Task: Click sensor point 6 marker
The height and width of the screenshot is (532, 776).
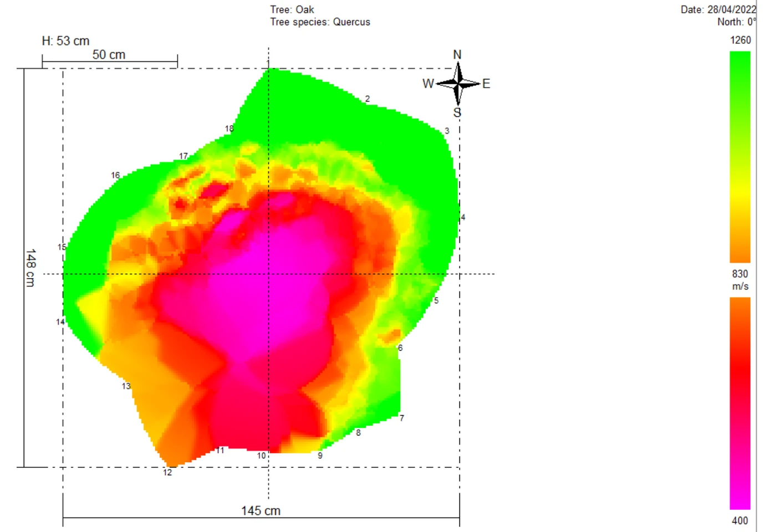Action: (400, 348)
